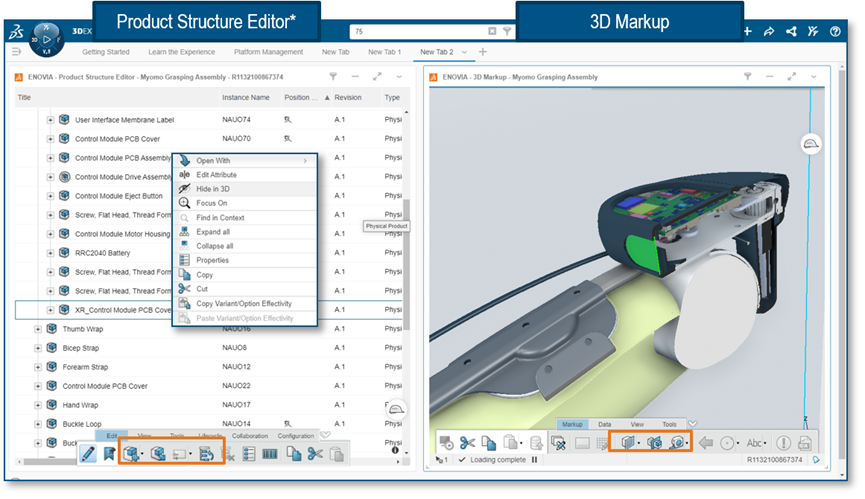Choose Hide in 3D in the context menu
The width and height of the screenshot is (865, 499).
pyautogui.click(x=245, y=189)
